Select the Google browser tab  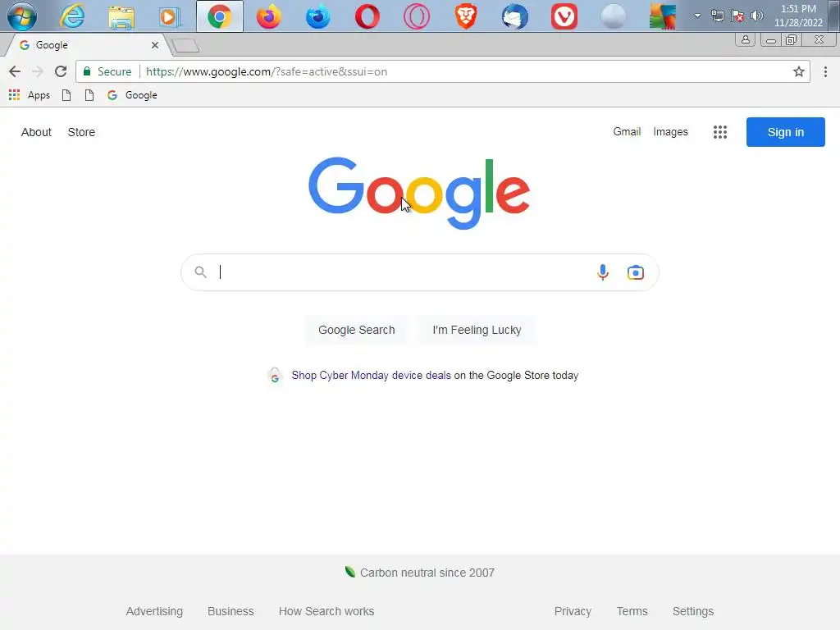pos(85,45)
